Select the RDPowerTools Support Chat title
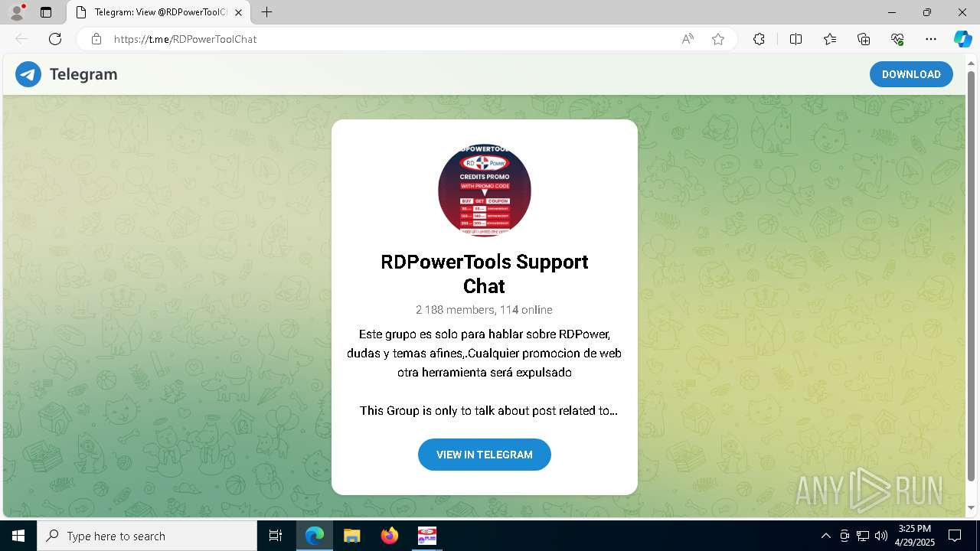This screenshot has height=551, width=980. coord(485,274)
